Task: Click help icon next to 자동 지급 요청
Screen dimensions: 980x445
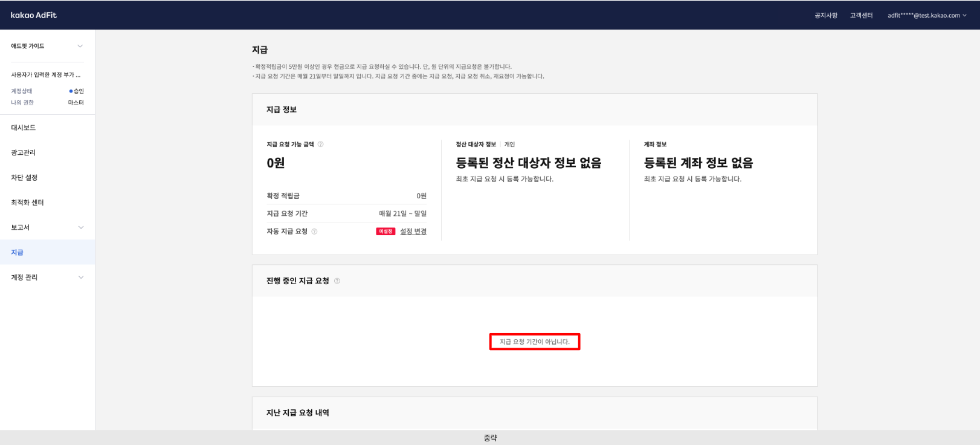Action: click(314, 232)
